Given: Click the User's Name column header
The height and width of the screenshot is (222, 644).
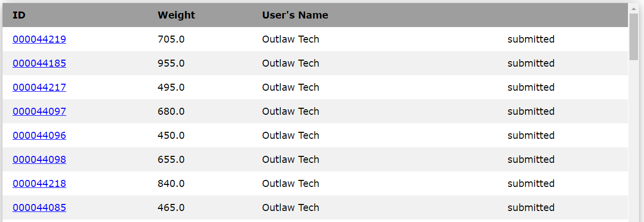Looking at the screenshot, I should coord(295,15).
